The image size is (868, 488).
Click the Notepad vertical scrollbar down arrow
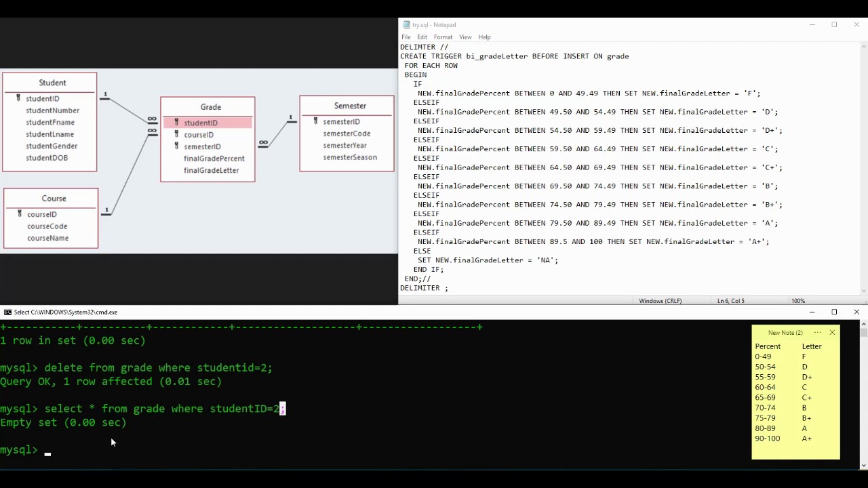863,290
